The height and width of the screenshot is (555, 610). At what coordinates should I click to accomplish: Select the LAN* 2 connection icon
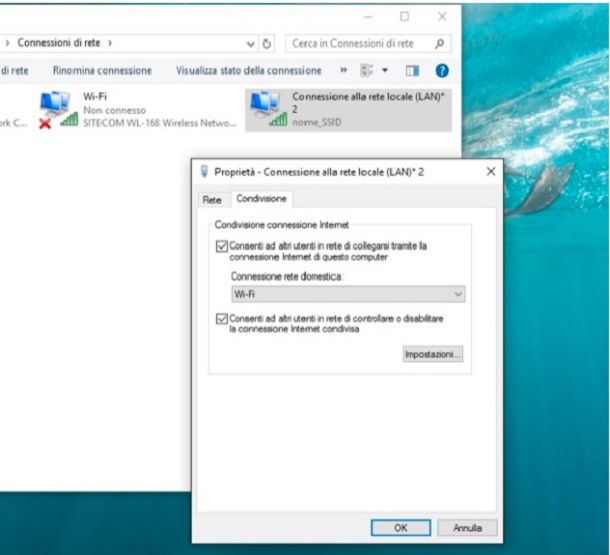click(x=268, y=109)
